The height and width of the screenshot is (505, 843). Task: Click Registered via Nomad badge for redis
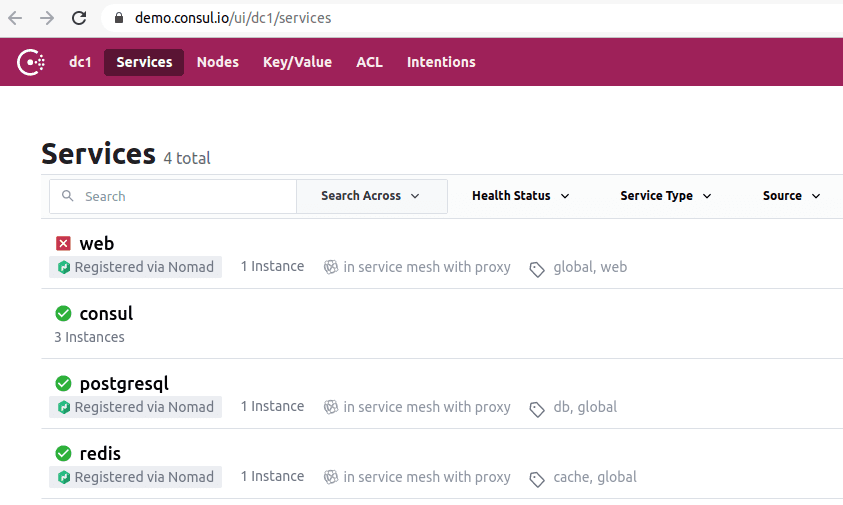[135, 477]
